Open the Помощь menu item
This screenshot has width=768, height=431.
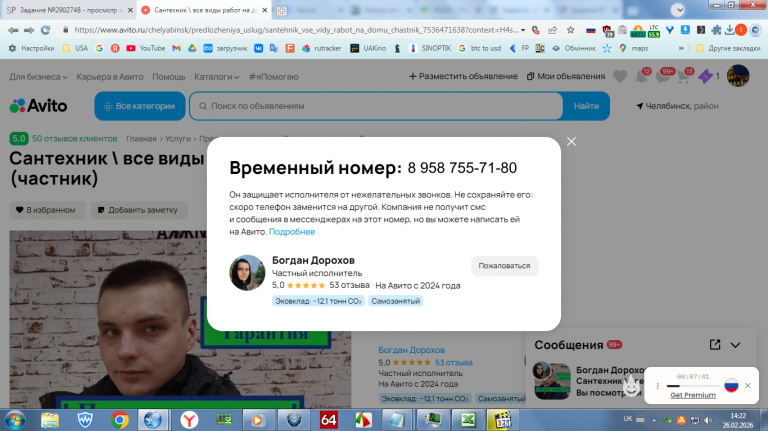pyautogui.click(x=168, y=77)
